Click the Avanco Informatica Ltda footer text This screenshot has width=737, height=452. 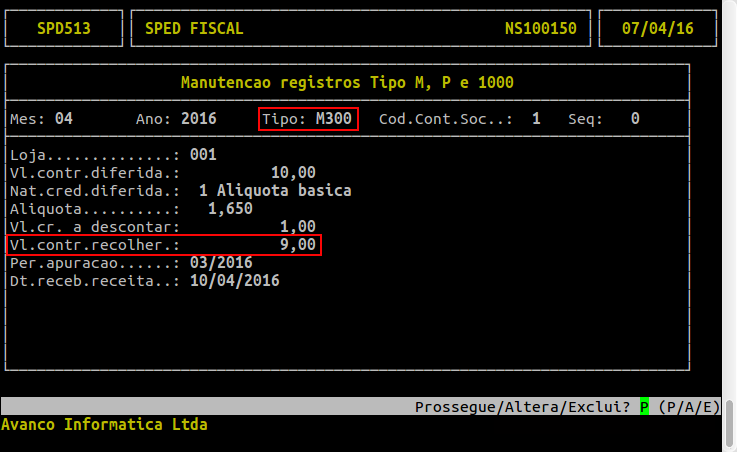click(x=104, y=424)
